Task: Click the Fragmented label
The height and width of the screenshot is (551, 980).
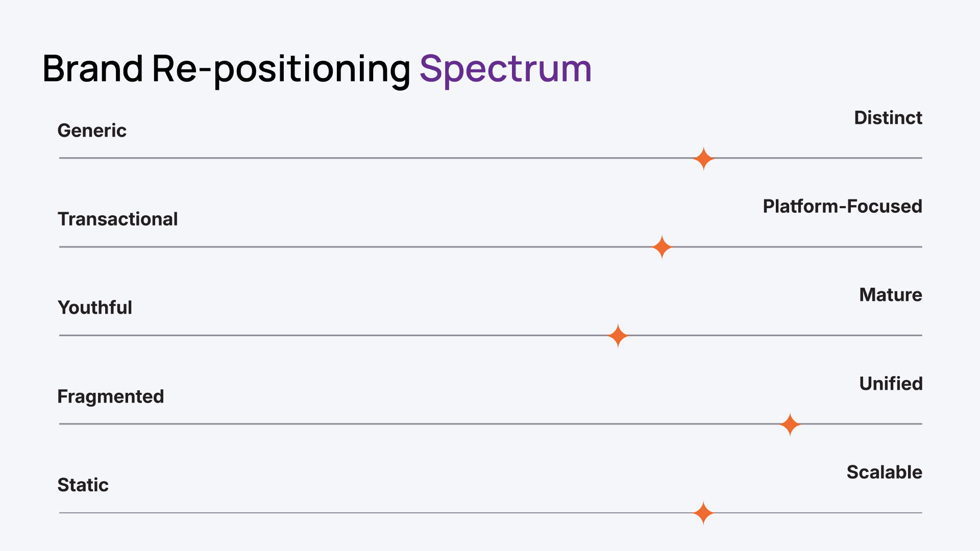Action: click(111, 396)
